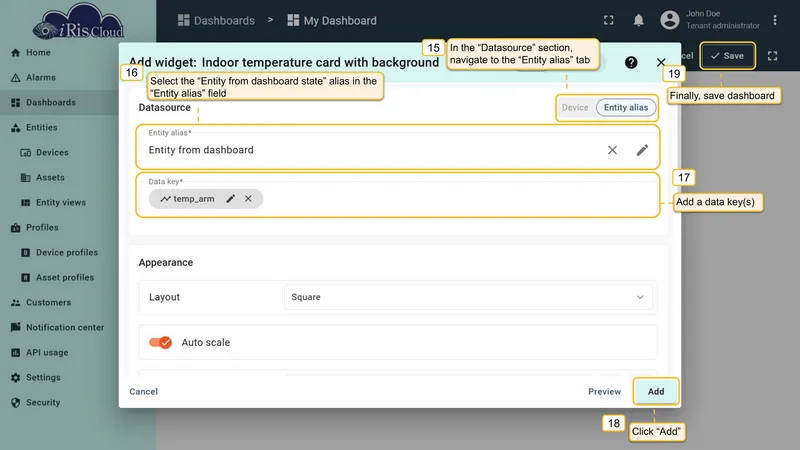Go to Devices in sidebar

(x=52, y=153)
